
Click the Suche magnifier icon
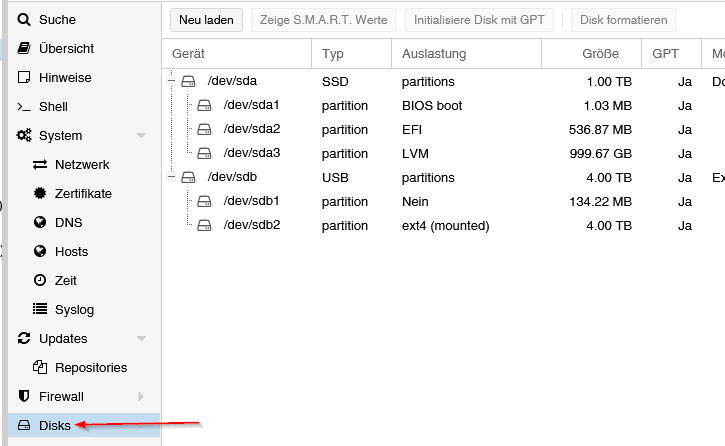(25, 19)
